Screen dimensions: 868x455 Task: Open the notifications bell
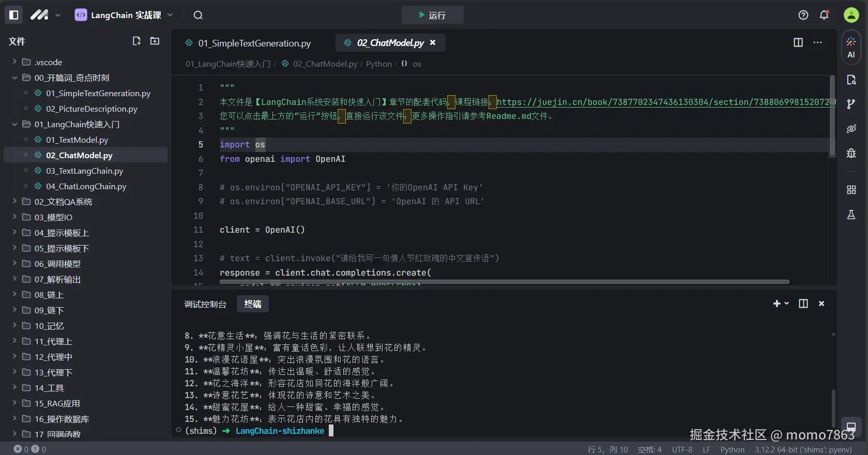(824, 15)
